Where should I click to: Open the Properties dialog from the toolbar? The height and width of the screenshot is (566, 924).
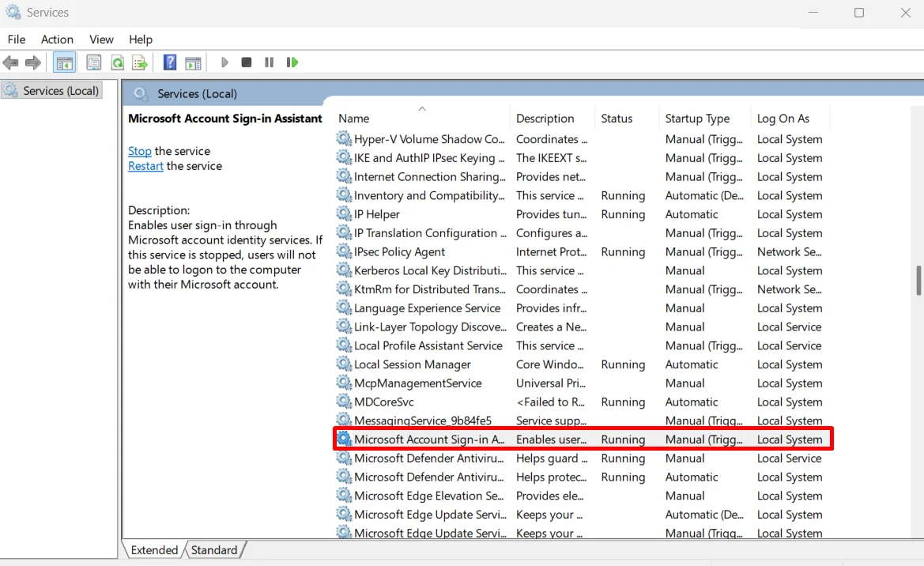[93, 62]
